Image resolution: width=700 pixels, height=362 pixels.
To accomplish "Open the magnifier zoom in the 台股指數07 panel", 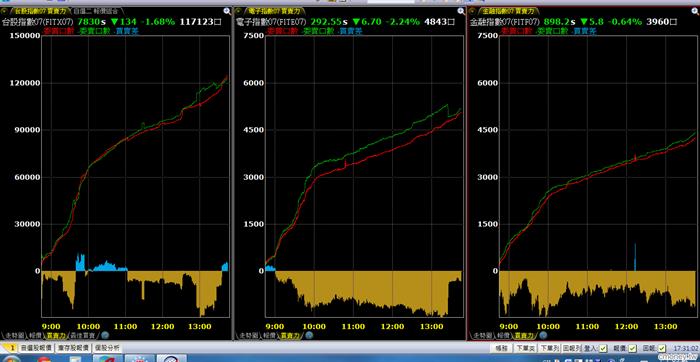I will pos(227,11).
